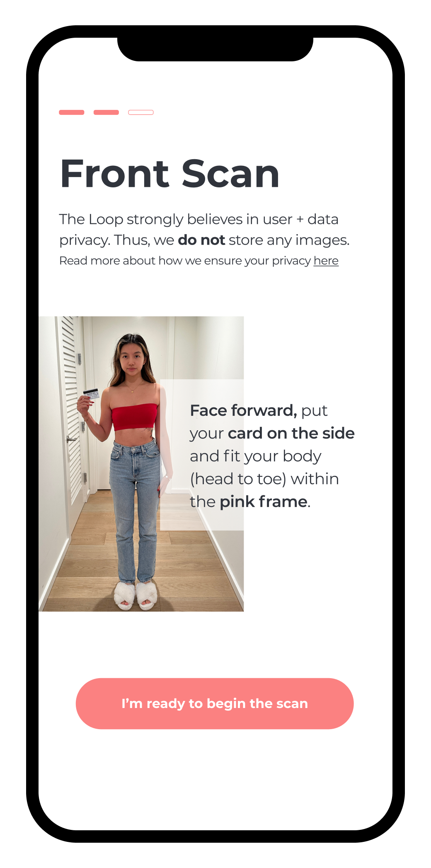Click the "The Loop strongly believes" sentence
The image size is (431, 868).
[204, 230]
